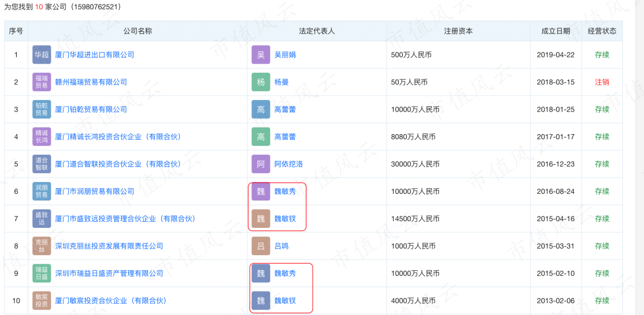Click the 吴 avatar next to 吴丽娟

point(261,55)
